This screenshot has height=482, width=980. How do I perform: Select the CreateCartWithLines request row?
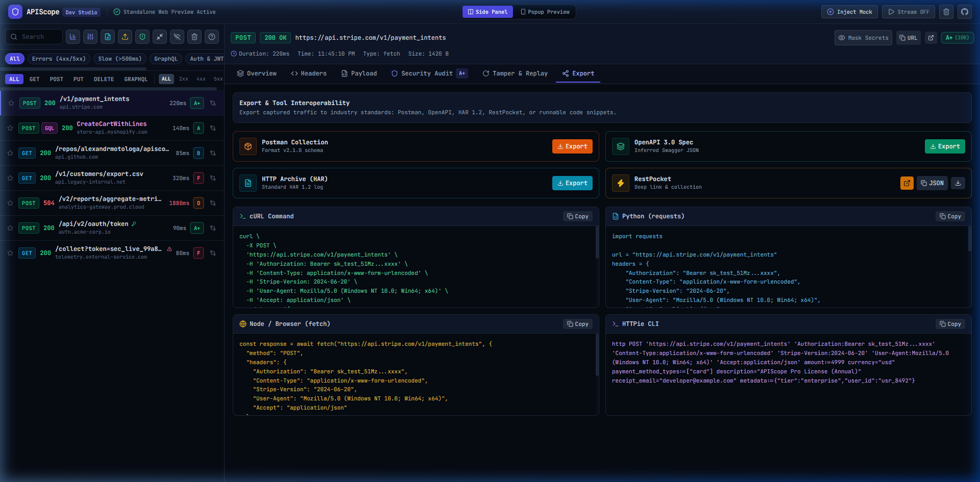click(112, 128)
